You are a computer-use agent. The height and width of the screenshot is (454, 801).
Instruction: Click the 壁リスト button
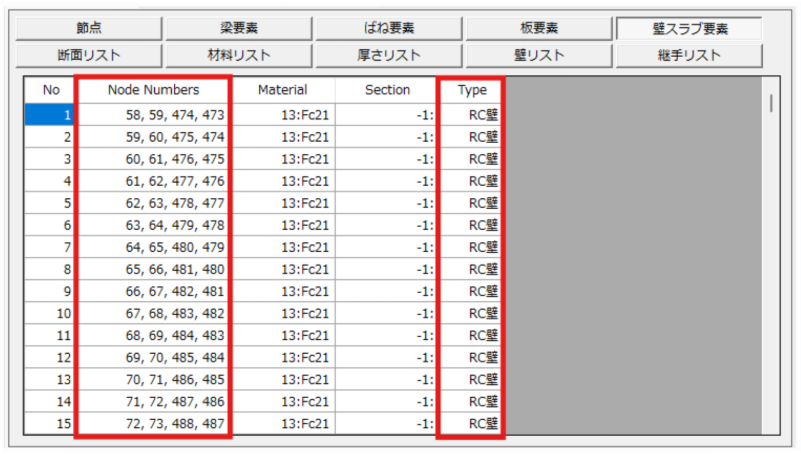click(539, 55)
